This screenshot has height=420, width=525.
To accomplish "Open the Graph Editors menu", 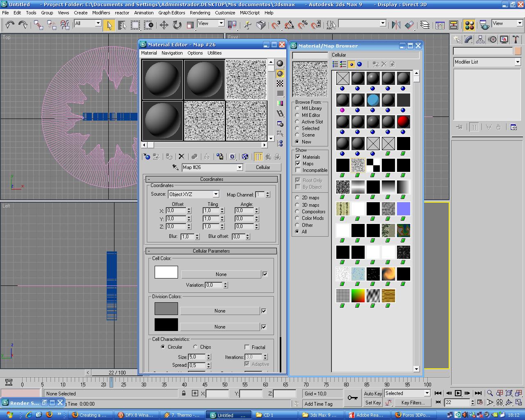I will 172,13.
